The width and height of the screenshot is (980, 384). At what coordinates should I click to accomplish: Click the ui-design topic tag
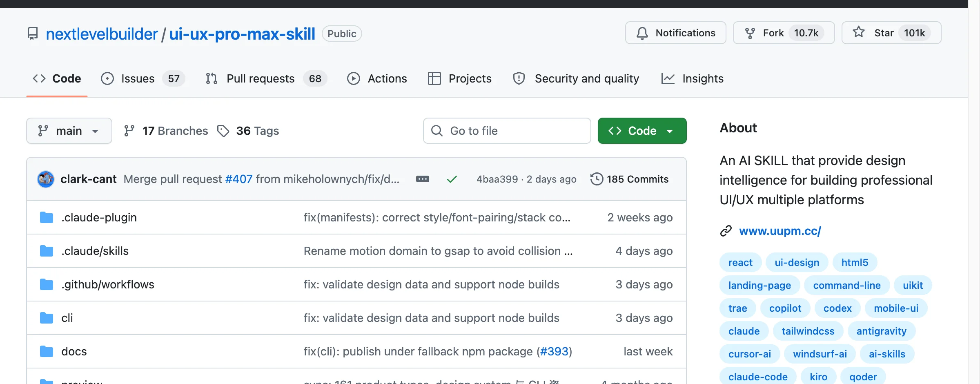pos(797,262)
